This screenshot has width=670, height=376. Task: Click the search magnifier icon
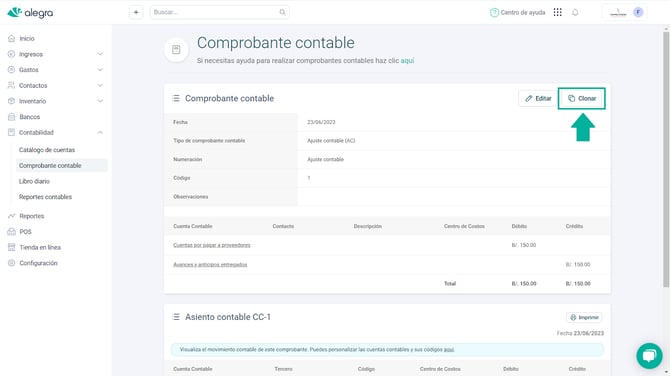[282, 12]
